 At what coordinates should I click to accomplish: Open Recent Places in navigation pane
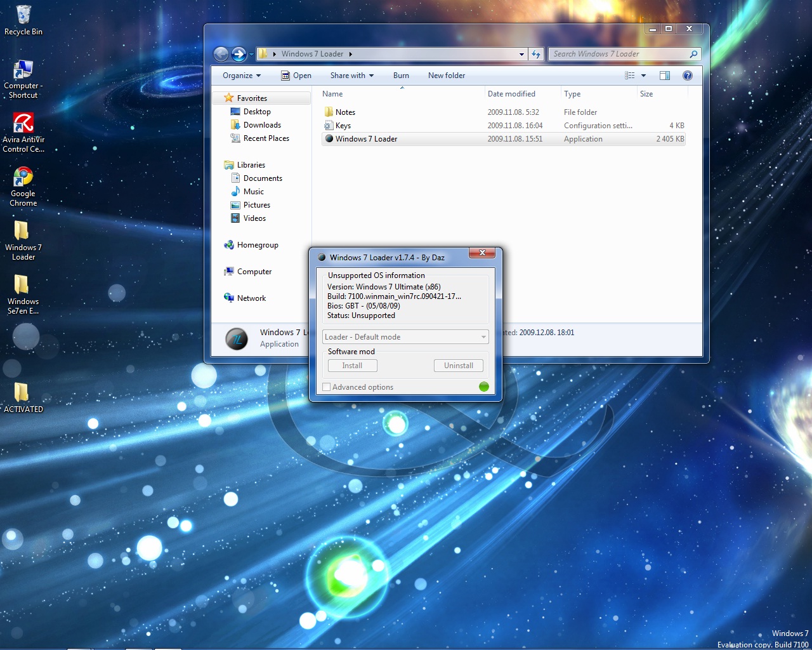[266, 138]
